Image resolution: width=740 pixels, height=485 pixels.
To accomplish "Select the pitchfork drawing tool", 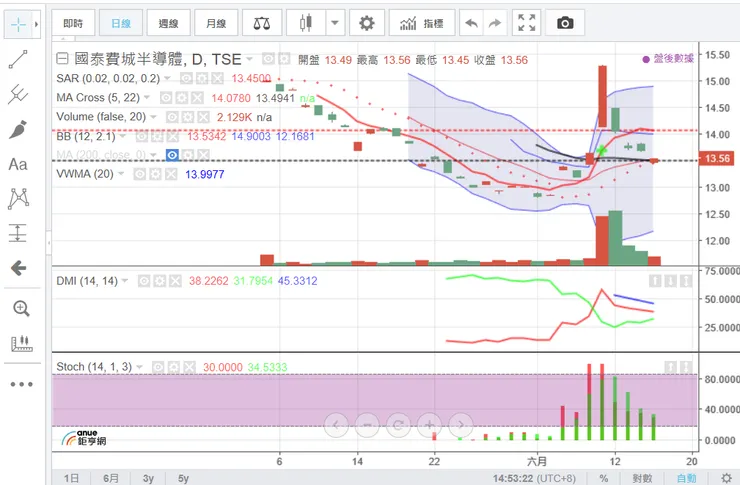I will pyautogui.click(x=18, y=94).
